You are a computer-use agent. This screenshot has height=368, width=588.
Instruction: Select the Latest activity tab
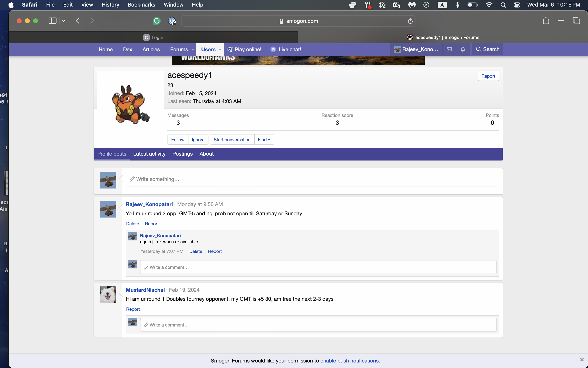[149, 154]
